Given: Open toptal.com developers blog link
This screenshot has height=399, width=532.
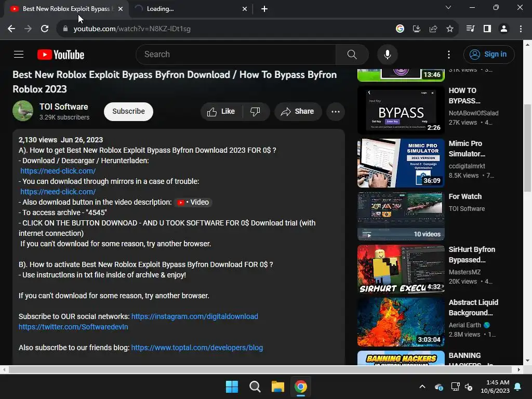Looking at the screenshot, I should click(197, 348).
